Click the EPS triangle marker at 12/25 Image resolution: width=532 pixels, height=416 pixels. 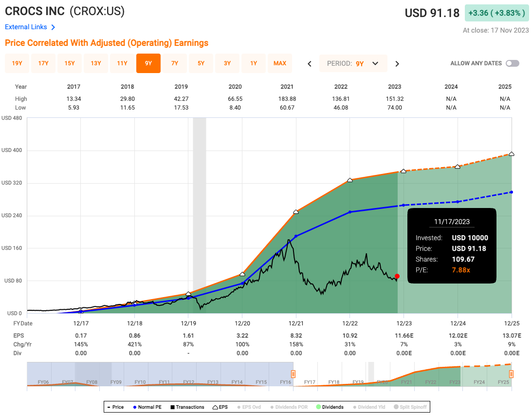click(511, 154)
